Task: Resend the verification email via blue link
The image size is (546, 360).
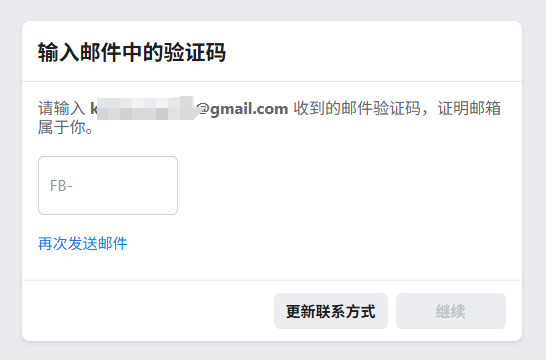Action: tap(83, 243)
